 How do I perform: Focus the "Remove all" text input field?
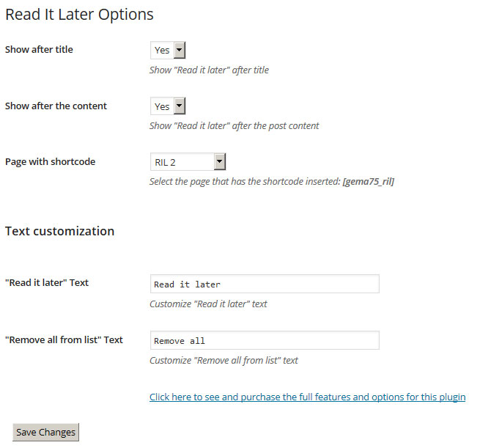264,340
